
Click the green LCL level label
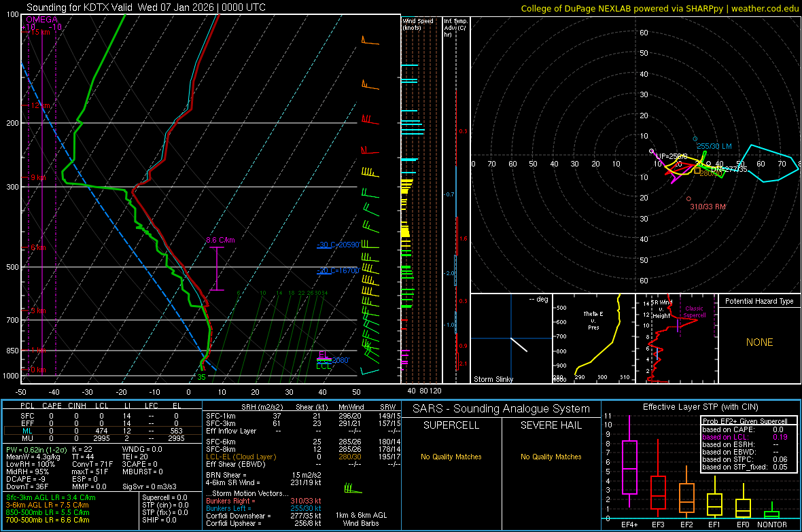click(324, 366)
